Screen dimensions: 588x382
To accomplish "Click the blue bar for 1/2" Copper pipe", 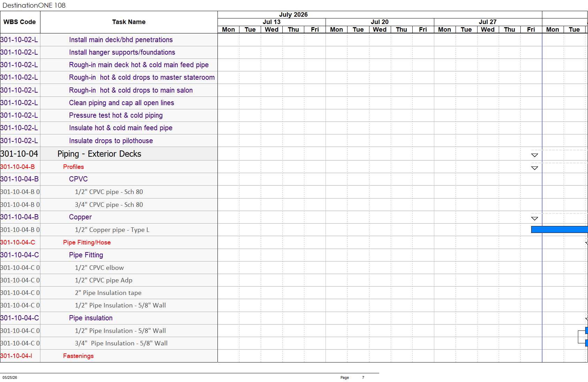I will tap(559, 229).
